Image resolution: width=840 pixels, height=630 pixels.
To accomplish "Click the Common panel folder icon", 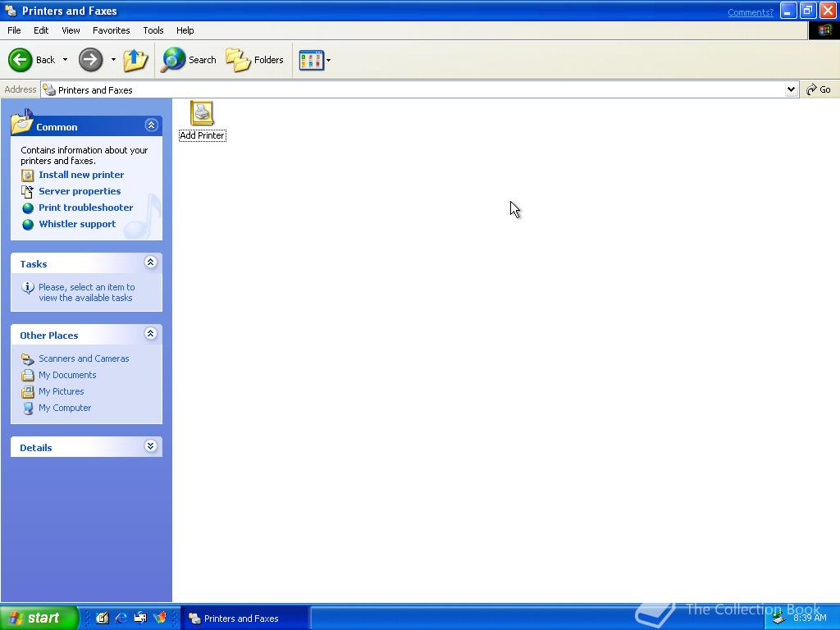I will tap(22, 121).
